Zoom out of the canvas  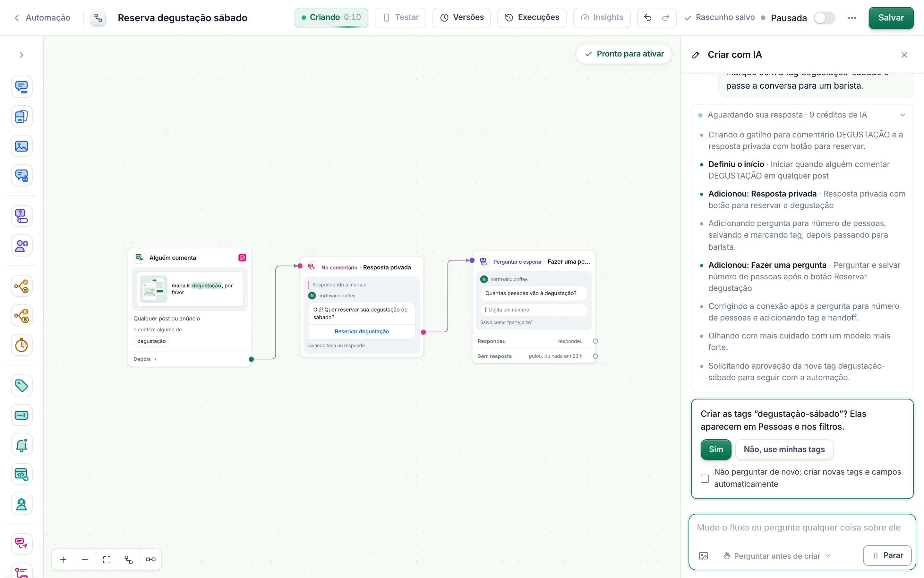85,560
